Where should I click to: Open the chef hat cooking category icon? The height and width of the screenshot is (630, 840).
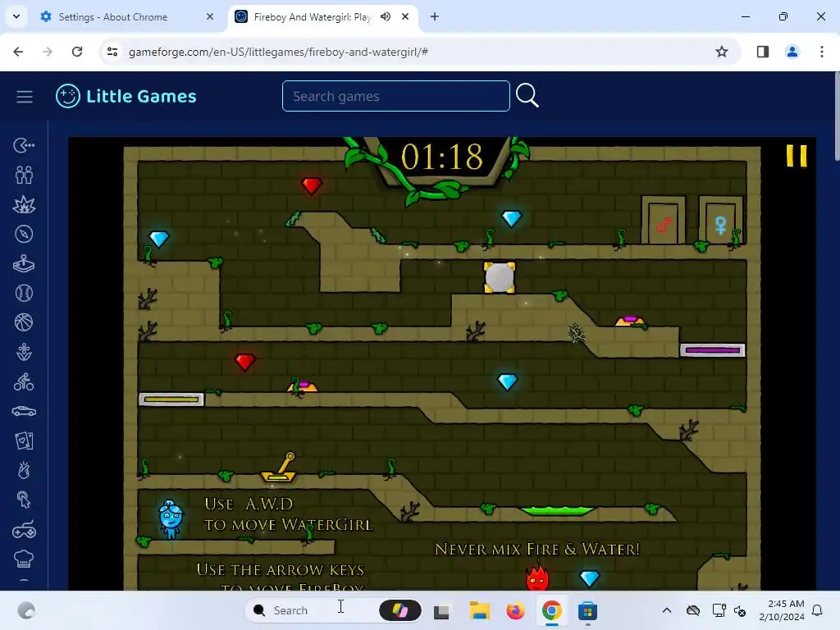[x=24, y=559]
